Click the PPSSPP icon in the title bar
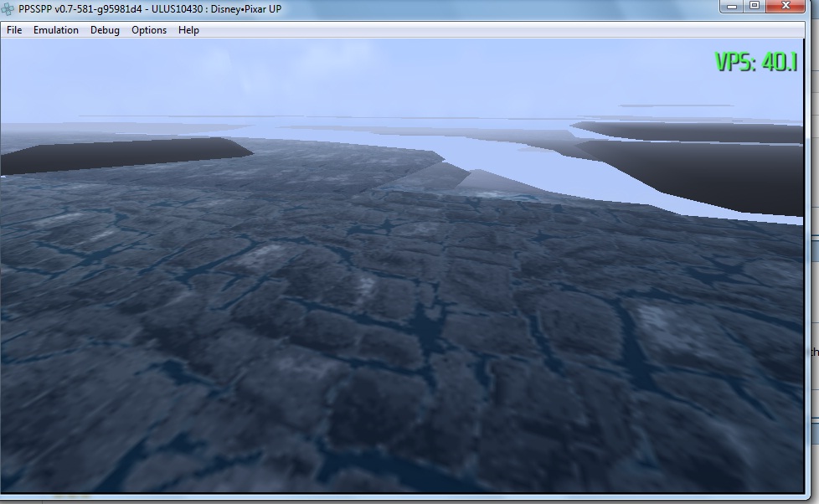The height and width of the screenshot is (504, 819). (8, 8)
